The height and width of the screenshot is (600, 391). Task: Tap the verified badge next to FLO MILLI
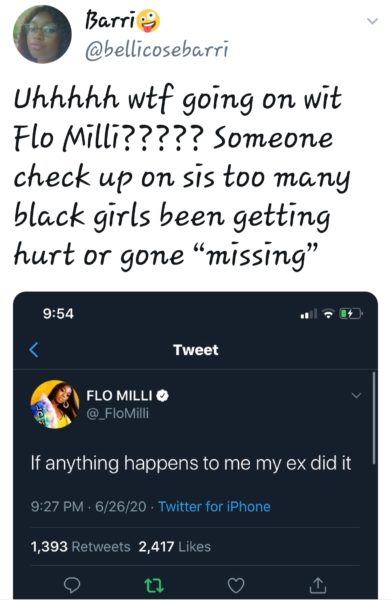tap(163, 395)
